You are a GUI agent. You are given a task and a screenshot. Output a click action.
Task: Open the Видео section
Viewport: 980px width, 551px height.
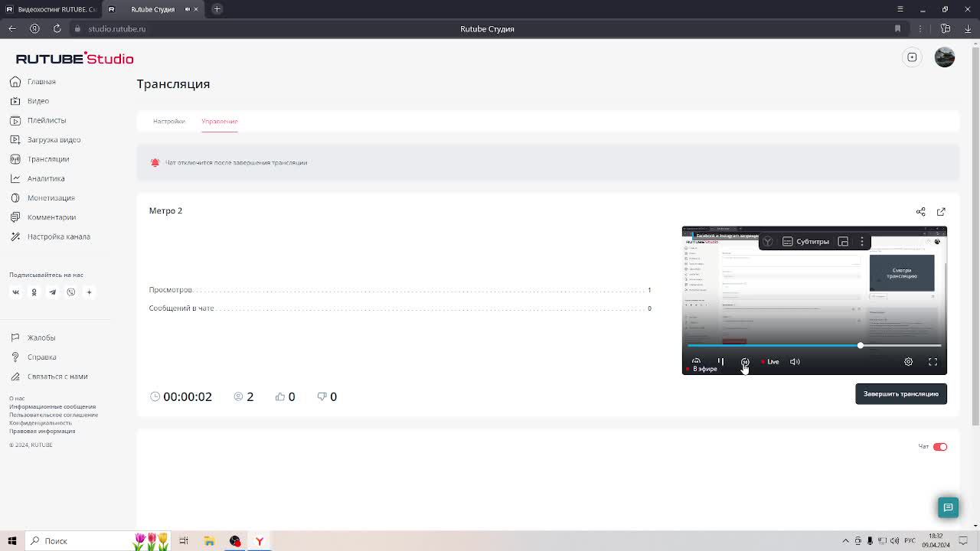(30, 101)
